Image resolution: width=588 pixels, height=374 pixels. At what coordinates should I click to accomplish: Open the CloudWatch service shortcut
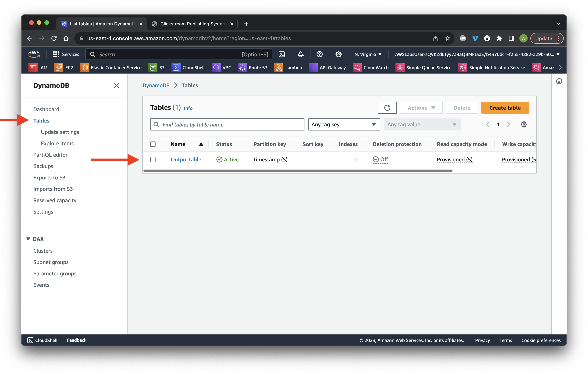[371, 68]
